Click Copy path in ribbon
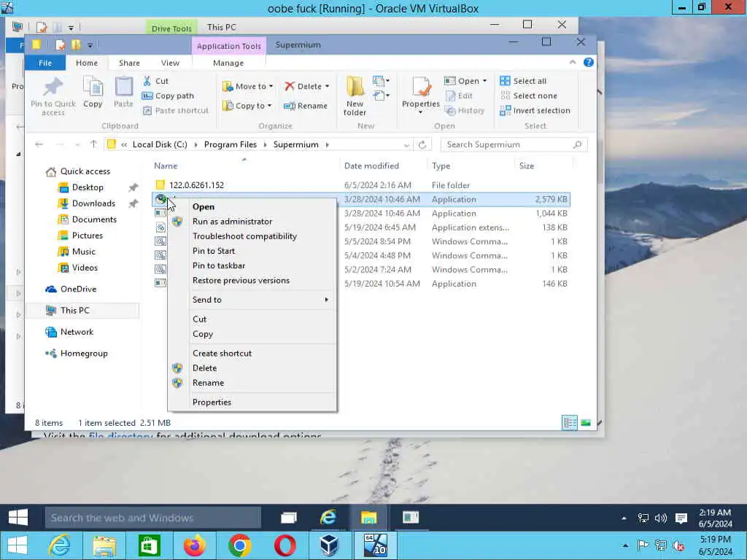This screenshot has width=747, height=560. tap(169, 96)
